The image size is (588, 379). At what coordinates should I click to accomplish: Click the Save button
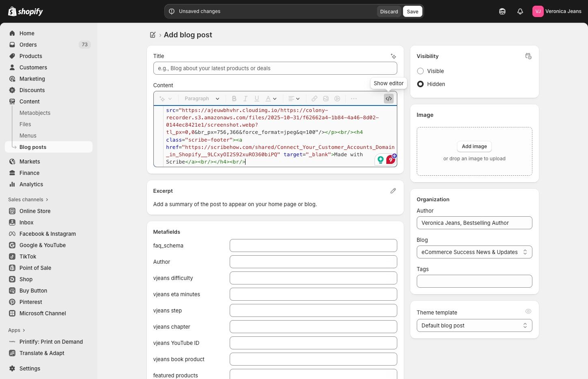click(x=412, y=11)
